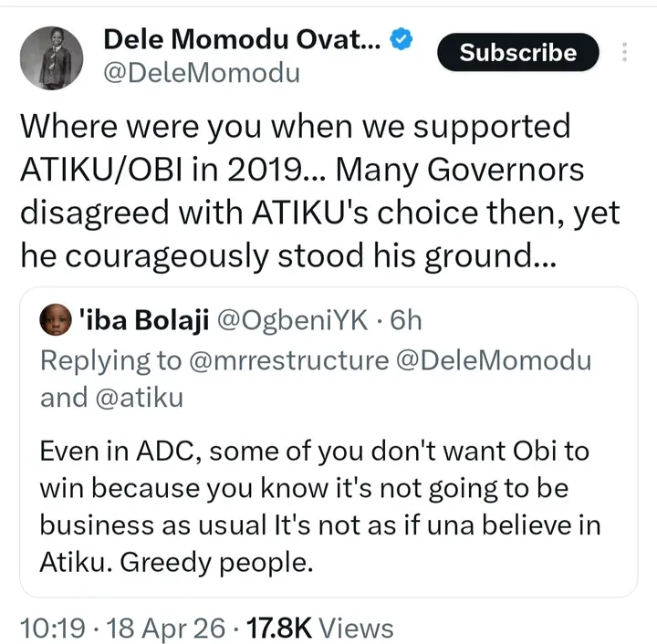Click the "Replying to" label
This screenshot has width=657, height=644.
click(x=110, y=359)
